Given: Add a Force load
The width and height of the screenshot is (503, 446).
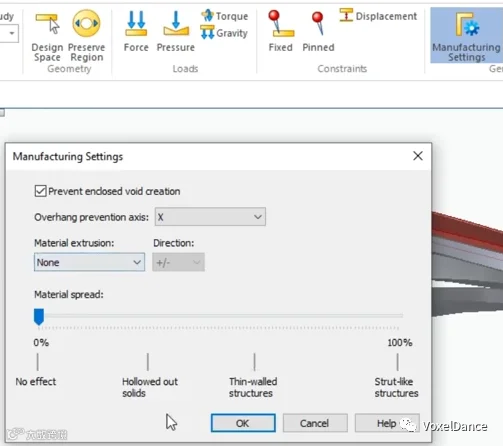Looking at the screenshot, I should (136, 32).
